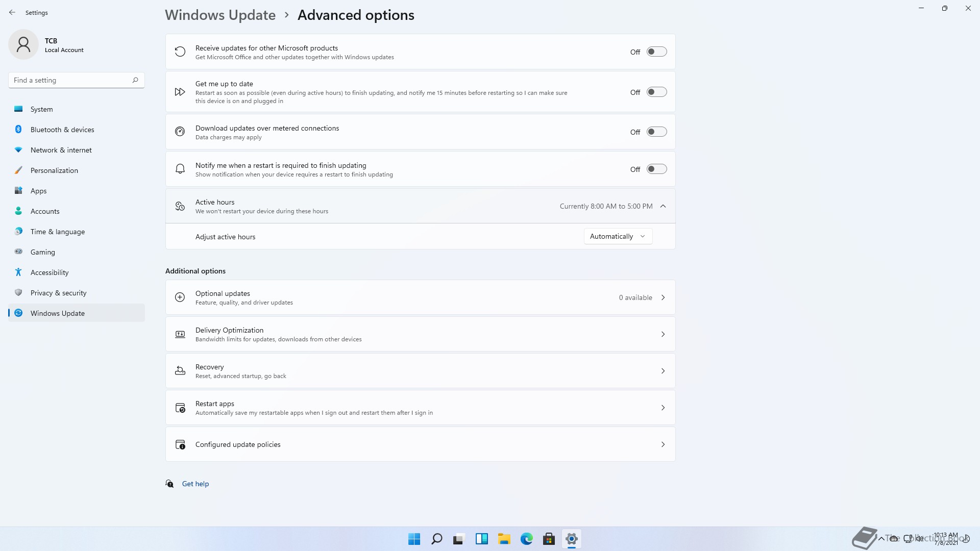
Task: Go back via Windows Update breadcrumb
Action: pos(220,15)
